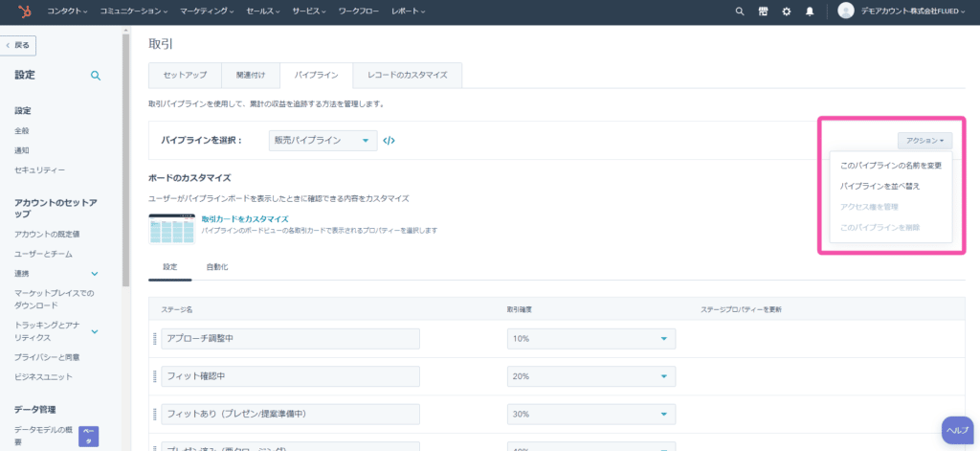980x451 pixels.
Task: Open 取引カードをカスタマイズ link
Action: (x=244, y=219)
